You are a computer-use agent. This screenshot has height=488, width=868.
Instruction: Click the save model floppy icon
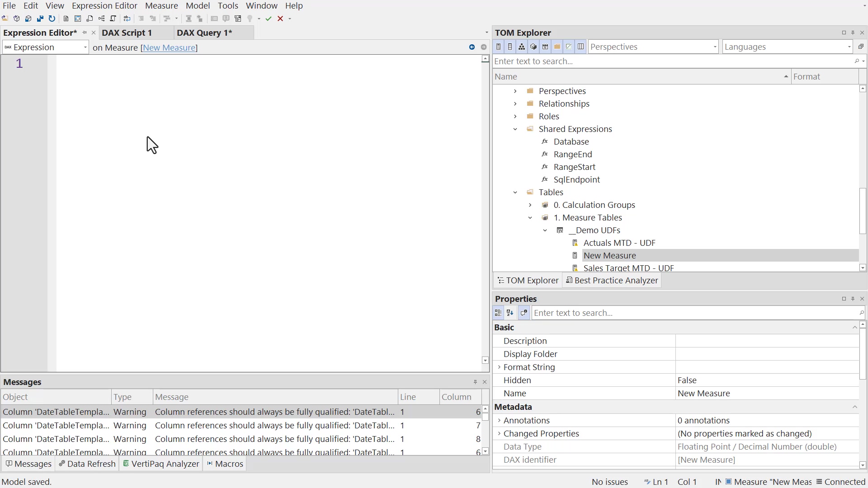tap(40, 19)
